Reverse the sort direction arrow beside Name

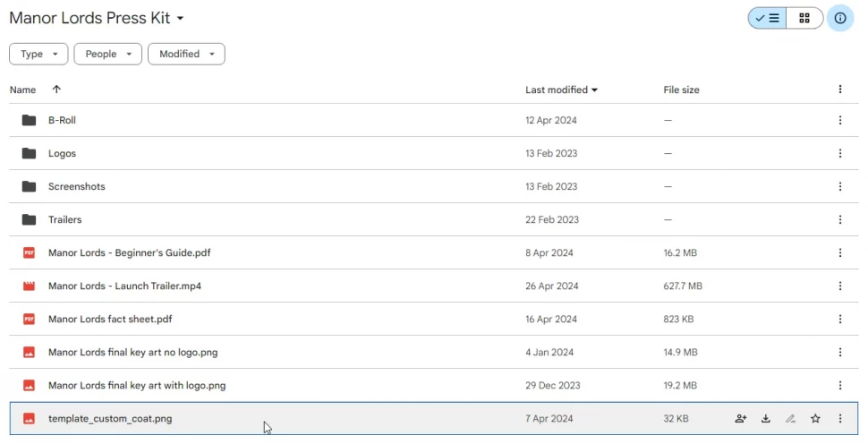[x=56, y=90]
